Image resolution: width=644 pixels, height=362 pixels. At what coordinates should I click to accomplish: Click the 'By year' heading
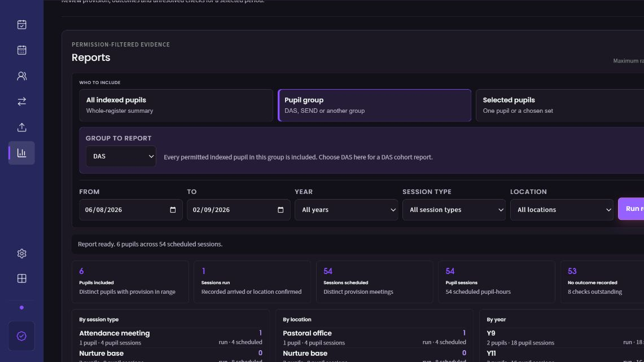[496, 319]
